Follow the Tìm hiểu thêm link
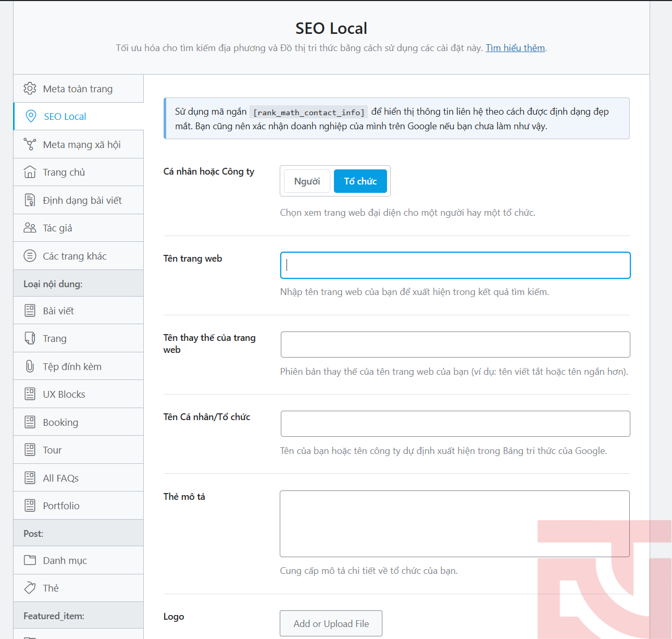This screenshot has height=639, width=672. 515,48
